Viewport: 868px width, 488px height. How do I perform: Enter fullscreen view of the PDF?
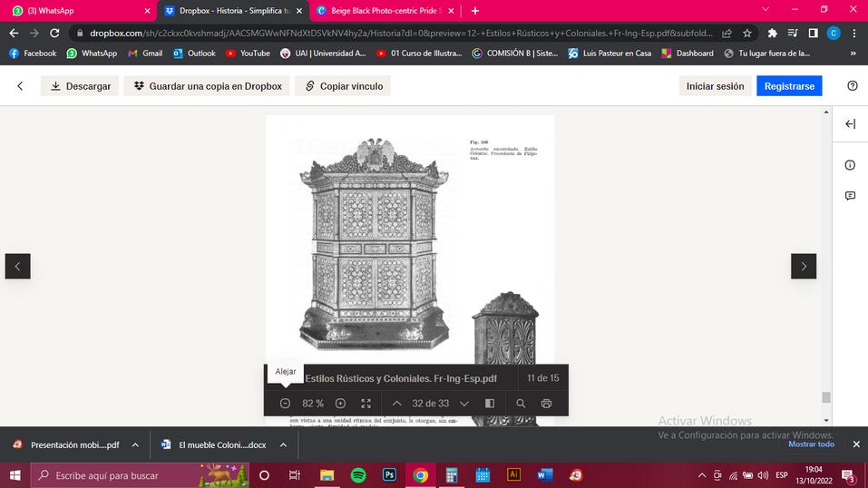[x=366, y=404]
